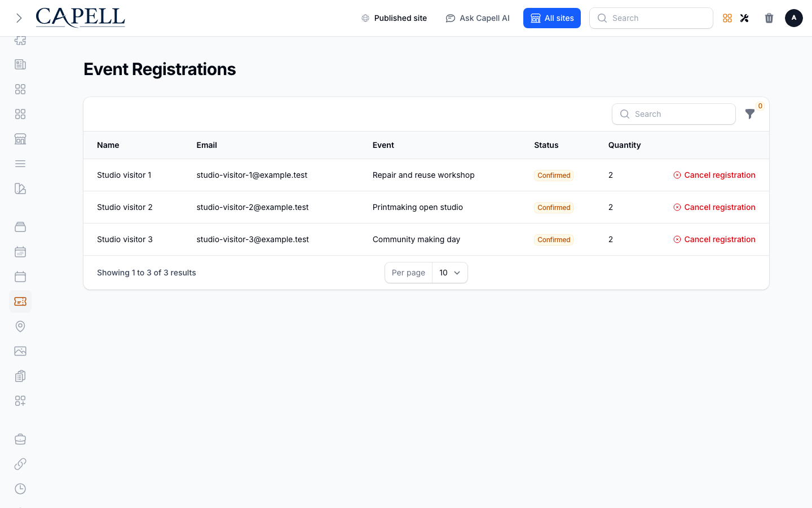
Task: Open the clock icon in sidebar
Action: (20, 489)
